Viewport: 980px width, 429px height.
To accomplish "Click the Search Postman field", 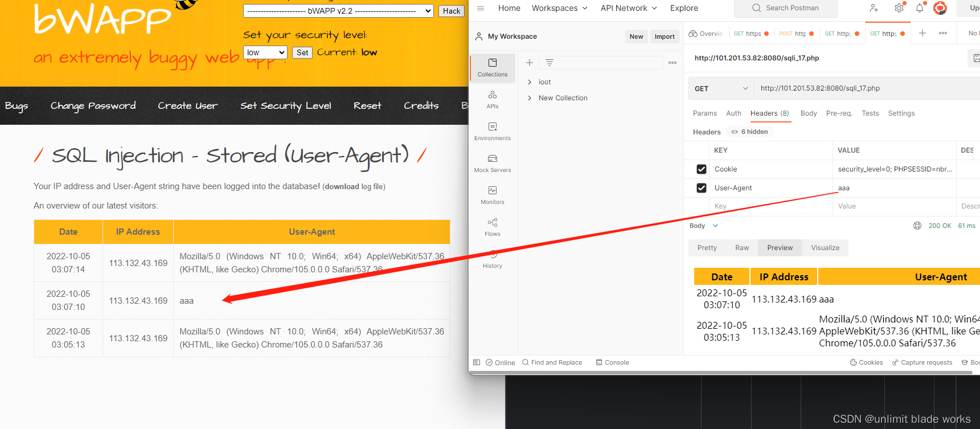I will pyautogui.click(x=786, y=8).
